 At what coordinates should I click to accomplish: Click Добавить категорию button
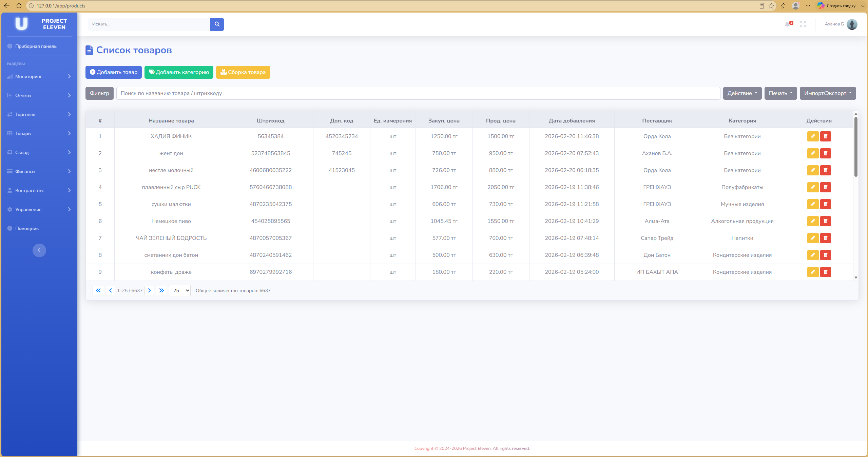[179, 72]
